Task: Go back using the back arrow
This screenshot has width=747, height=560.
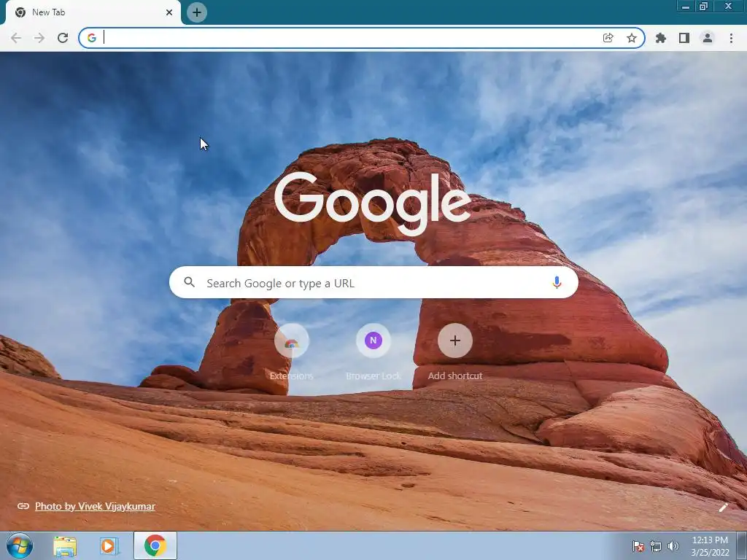Action: pyautogui.click(x=16, y=38)
